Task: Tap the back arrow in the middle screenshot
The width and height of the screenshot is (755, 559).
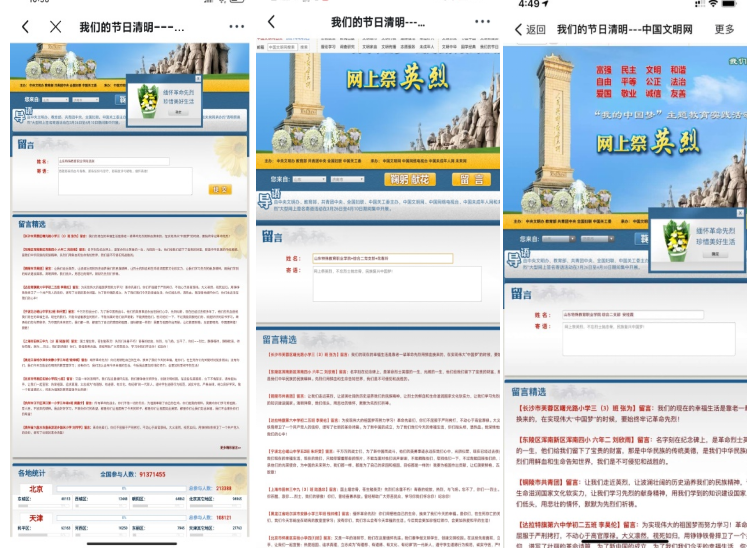Action: (x=271, y=21)
